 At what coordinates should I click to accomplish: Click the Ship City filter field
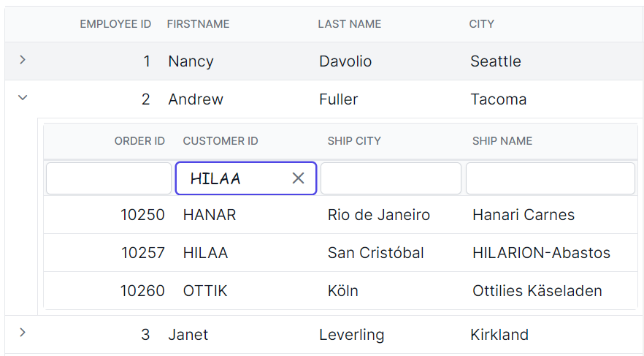point(391,178)
